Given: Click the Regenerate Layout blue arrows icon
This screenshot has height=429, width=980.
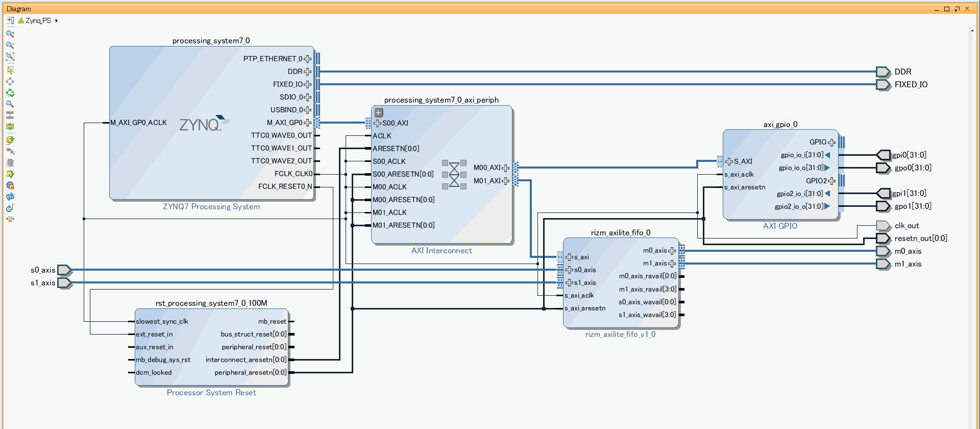Looking at the screenshot, I should pyautogui.click(x=10, y=197).
